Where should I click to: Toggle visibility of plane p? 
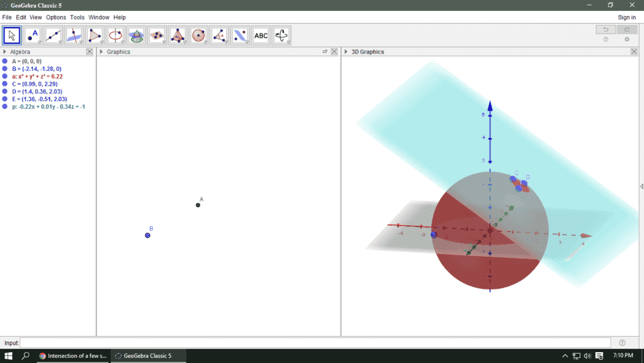click(x=5, y=107)
